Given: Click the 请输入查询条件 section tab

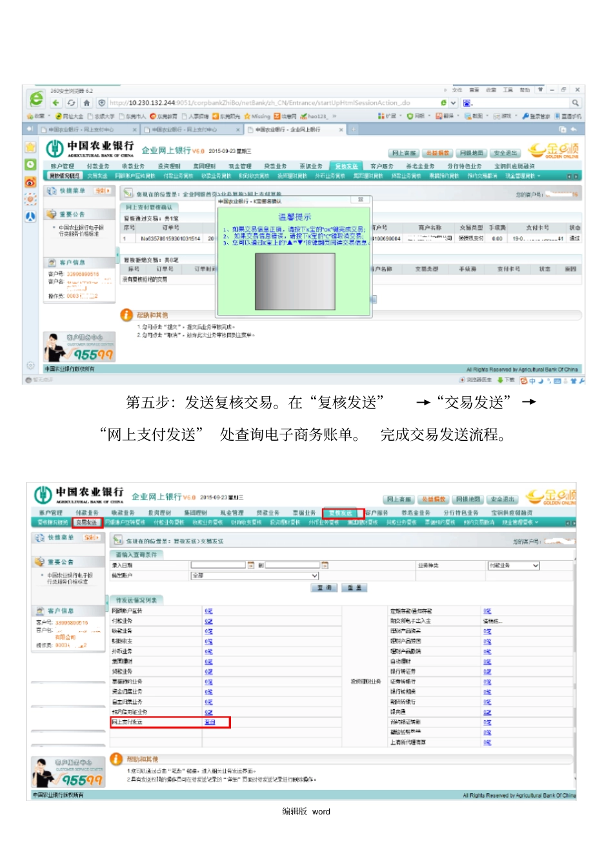Looking at the screenshot, I should (x=136, y=554).
